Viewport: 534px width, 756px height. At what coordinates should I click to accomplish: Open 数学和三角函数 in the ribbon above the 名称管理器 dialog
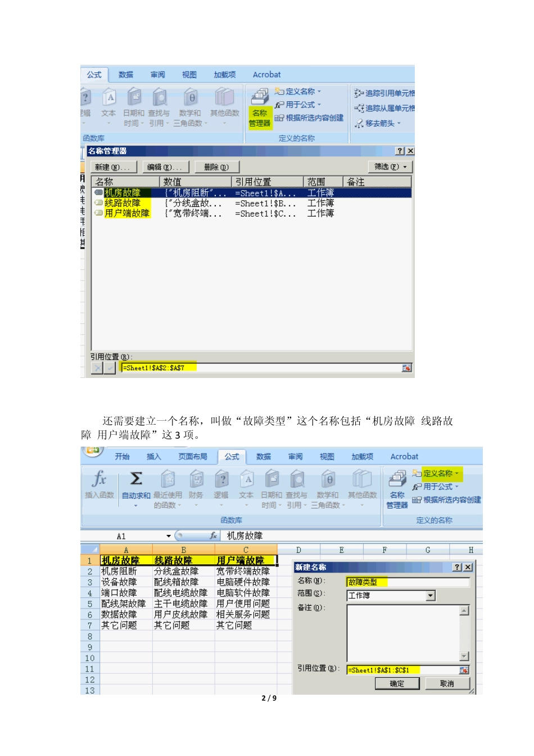[190, 107]
